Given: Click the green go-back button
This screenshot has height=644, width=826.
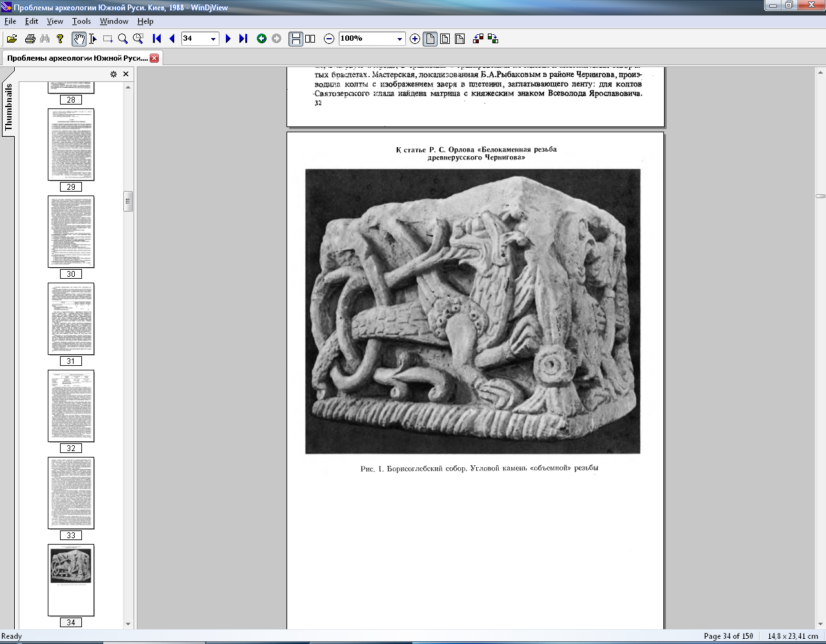Looking at the screenshot, I should click(x=261, y=39).
